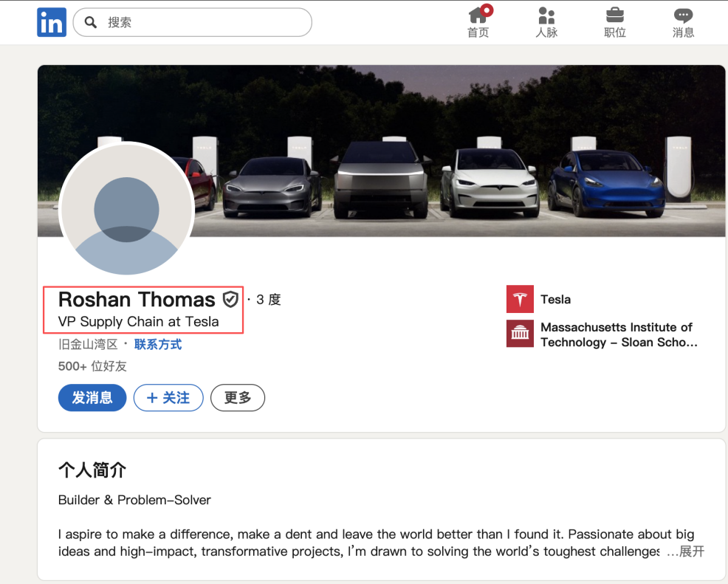
Task: Expand the bio with …展开
Action: pos(685,552)
